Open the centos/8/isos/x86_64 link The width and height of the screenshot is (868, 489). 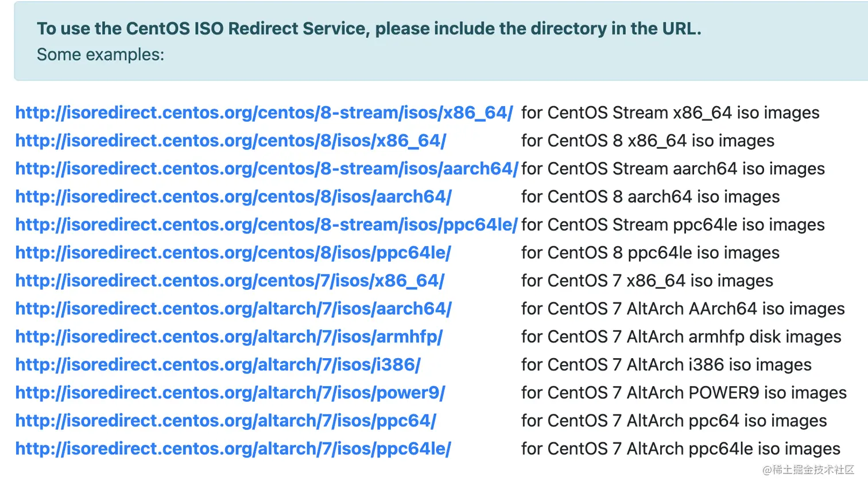pos(230,141)
